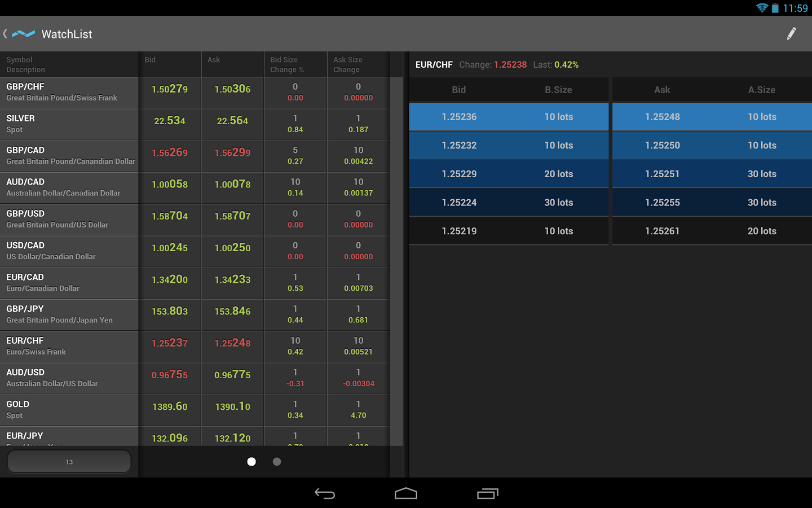Tap SILVER ask price 22.564

(232, 121)
